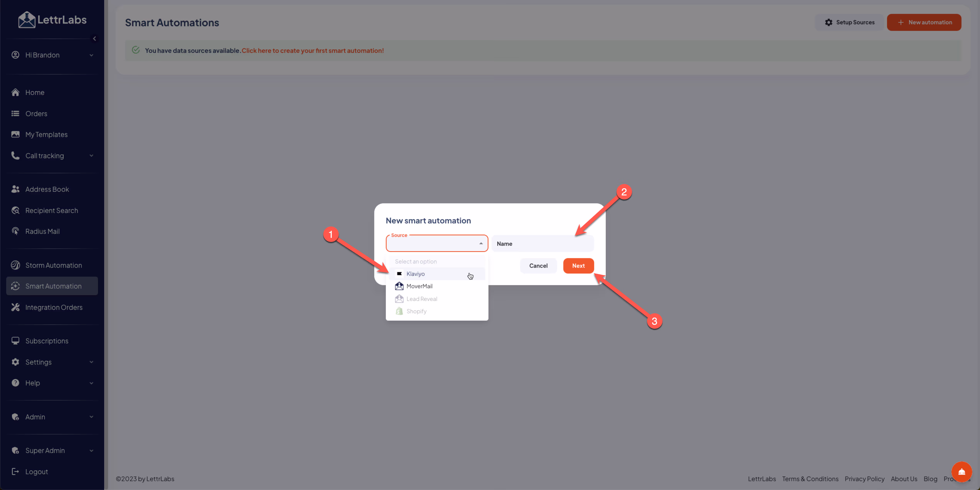Open Recipient Search page
The width and height of the screenshot is (980, 490).
[52, 210]
